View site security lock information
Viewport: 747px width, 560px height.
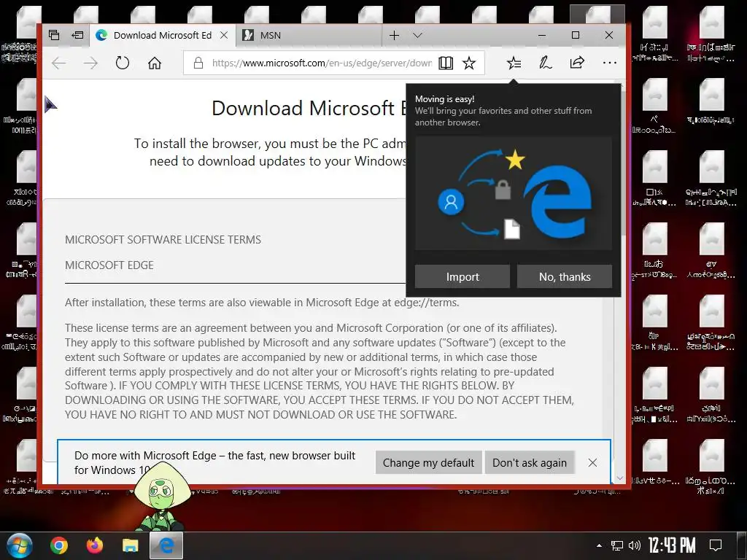pyautogui.click(x=198, y=63)
